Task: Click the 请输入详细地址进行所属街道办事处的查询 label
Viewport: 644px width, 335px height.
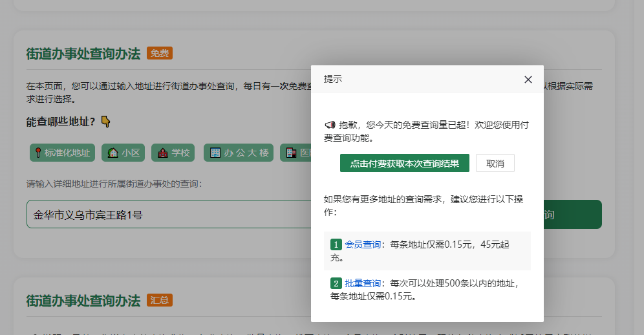Action: click(x=114, y=184)
